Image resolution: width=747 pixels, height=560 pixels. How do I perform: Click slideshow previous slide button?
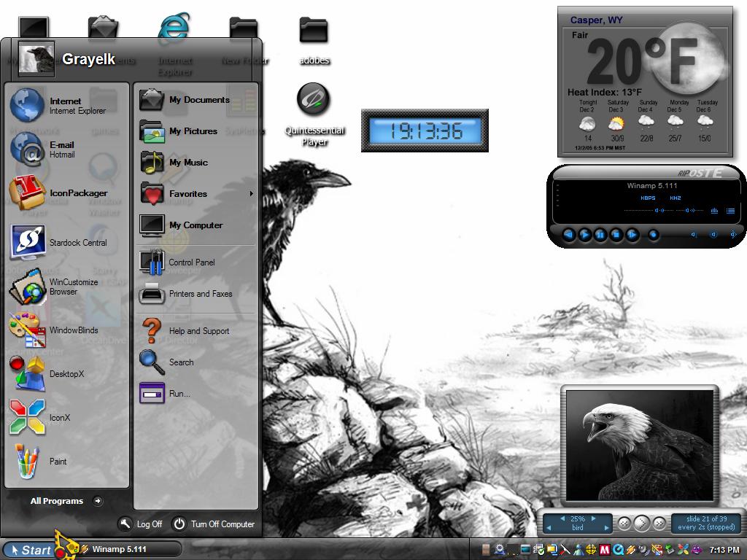pyautogui.click(x=624, y=524)
